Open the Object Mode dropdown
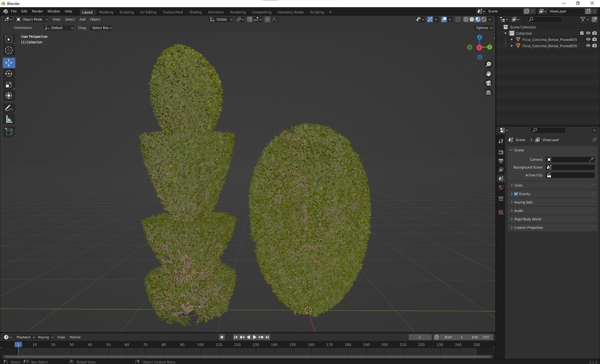Screen dimensions: 600x364 (x=32, y=19)
